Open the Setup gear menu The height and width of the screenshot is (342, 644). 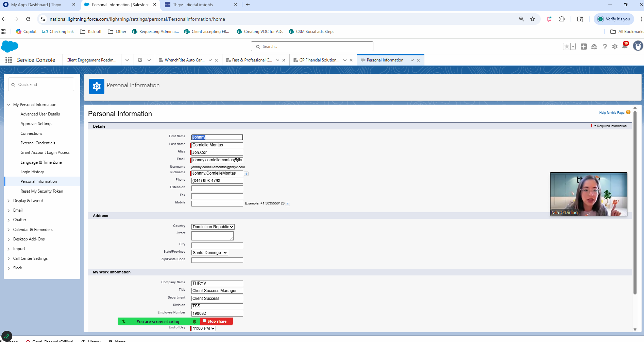(x=615, y=47)
